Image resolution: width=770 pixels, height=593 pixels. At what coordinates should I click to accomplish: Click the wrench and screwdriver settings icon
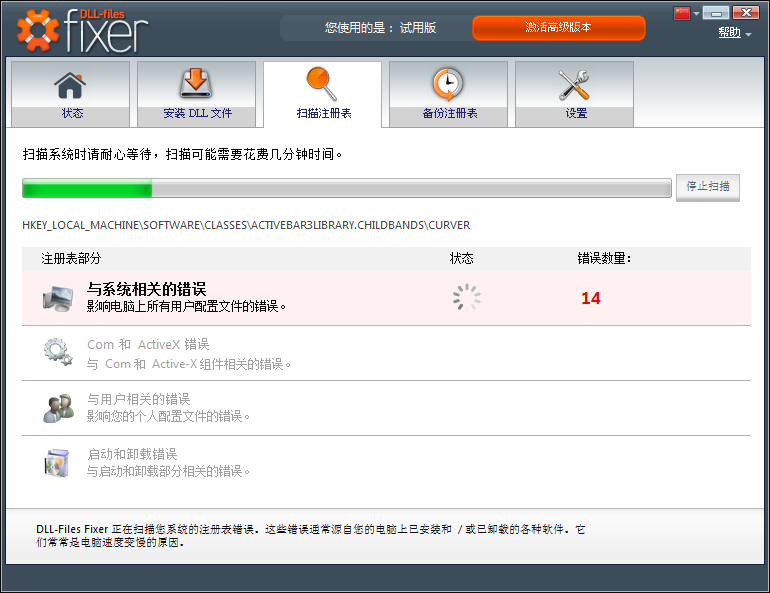(574, 84)
